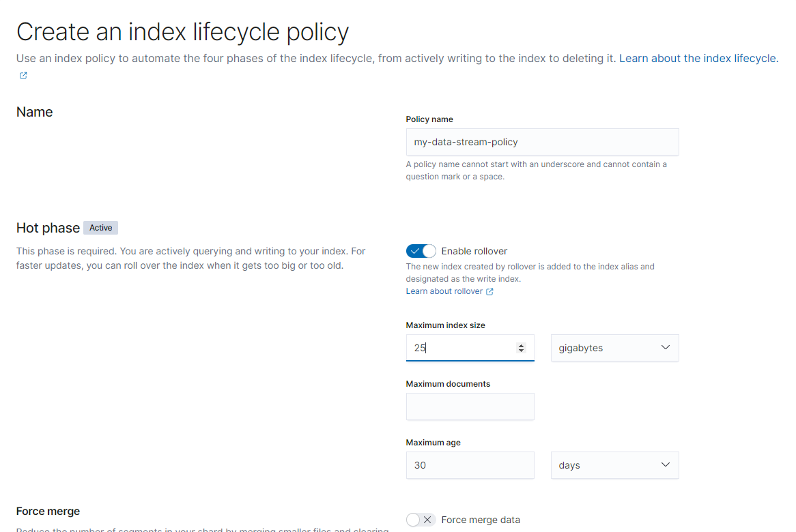
Task: Focus the Policy name text field
Action: tap(542, 142)
